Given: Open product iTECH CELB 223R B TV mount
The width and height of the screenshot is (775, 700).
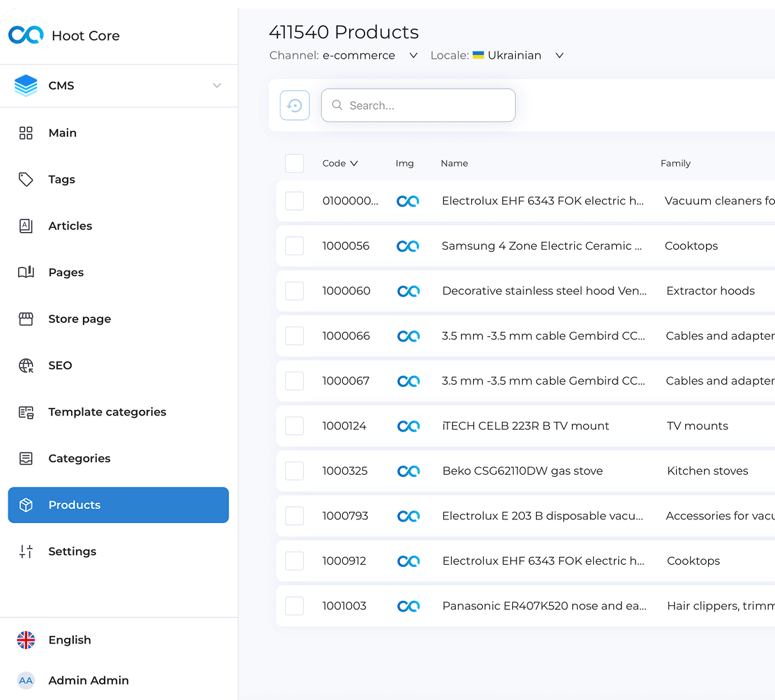Looking at the screenshot, I should point(525,425).
